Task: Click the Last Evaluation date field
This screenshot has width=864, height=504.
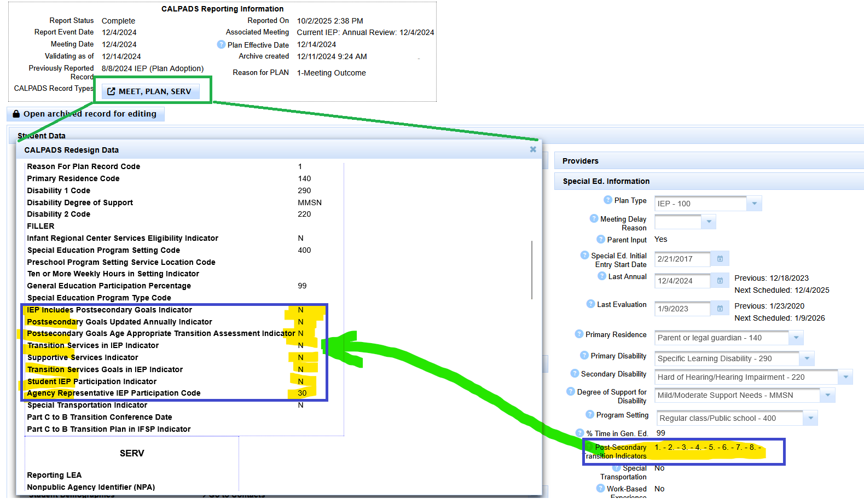Action: click(682, 309)
